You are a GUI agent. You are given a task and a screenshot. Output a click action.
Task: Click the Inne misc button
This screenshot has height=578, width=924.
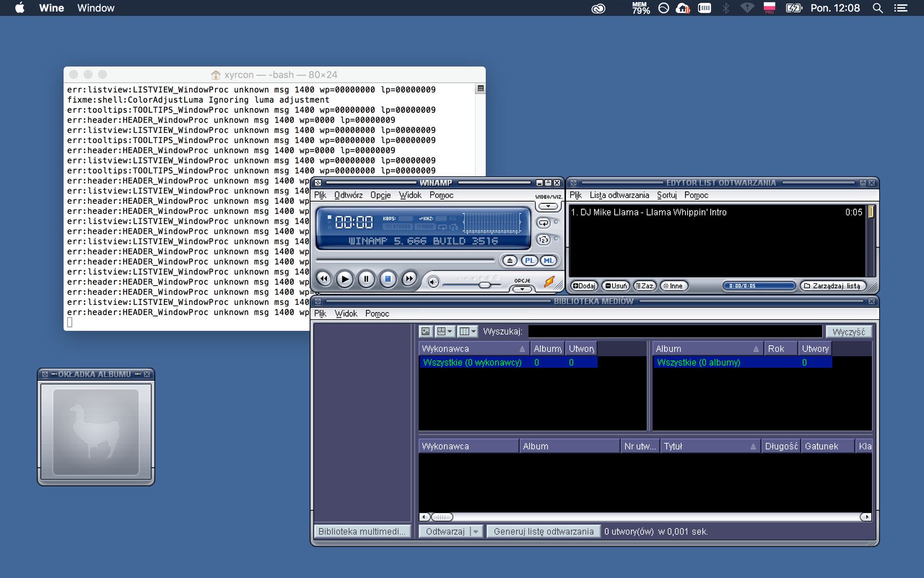click(x=673, y=286)
